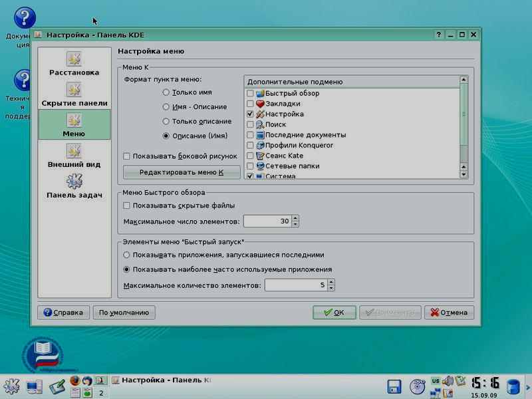Select the Описание (Имя) radio button

(166, 136)
